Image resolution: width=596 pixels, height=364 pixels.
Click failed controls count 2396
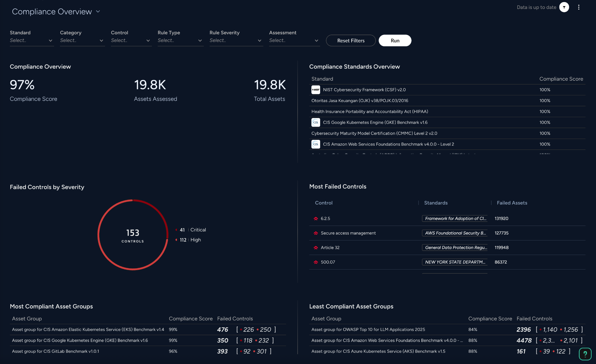[x=524, y=330]
